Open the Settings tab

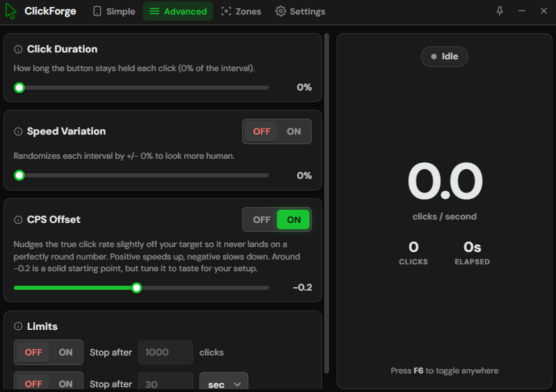point(300,11)
